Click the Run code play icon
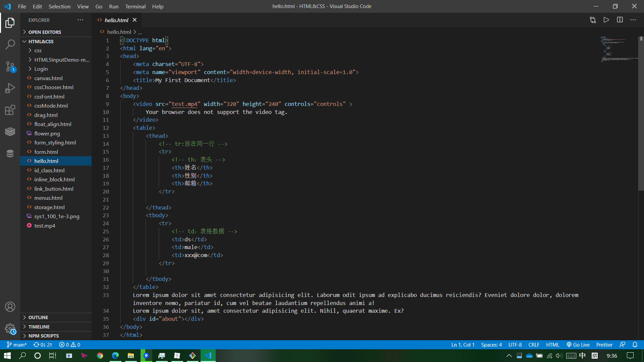644x362 pixels. pos(606,20)
